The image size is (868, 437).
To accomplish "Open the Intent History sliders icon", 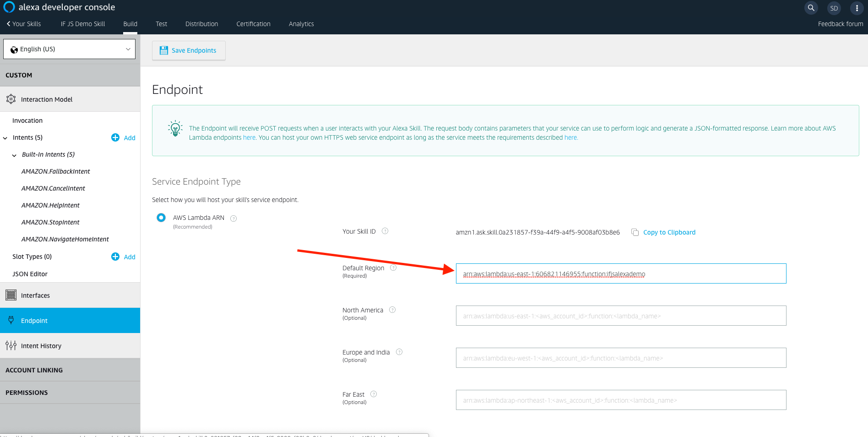I will pos(11,345).
